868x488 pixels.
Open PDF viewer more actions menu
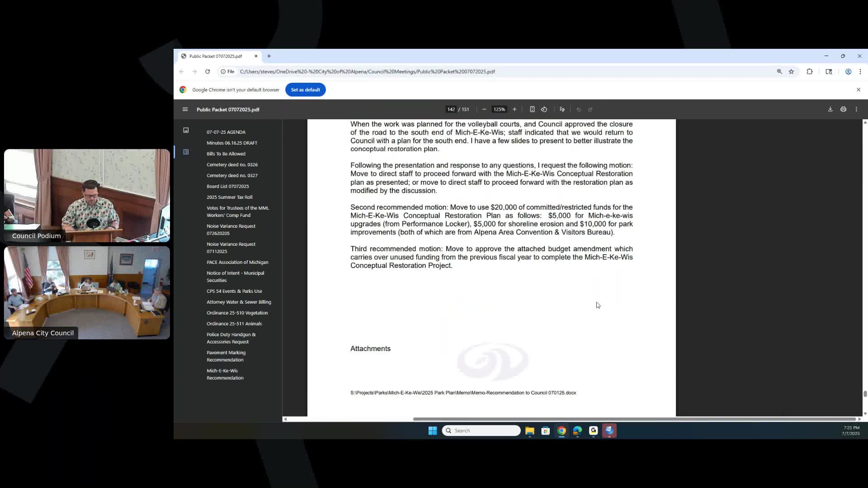(x=856, y=109)
